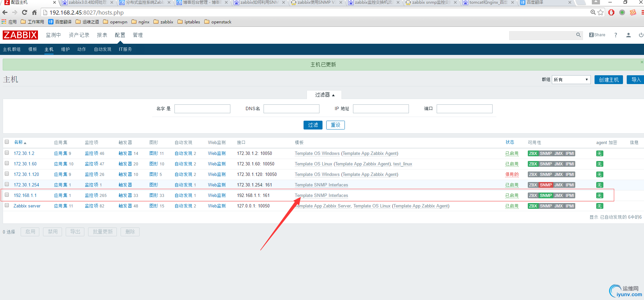Screen dimensions: 644x300
Task: Check the box for host 172.30.1.2
Action: pos(7,153)
